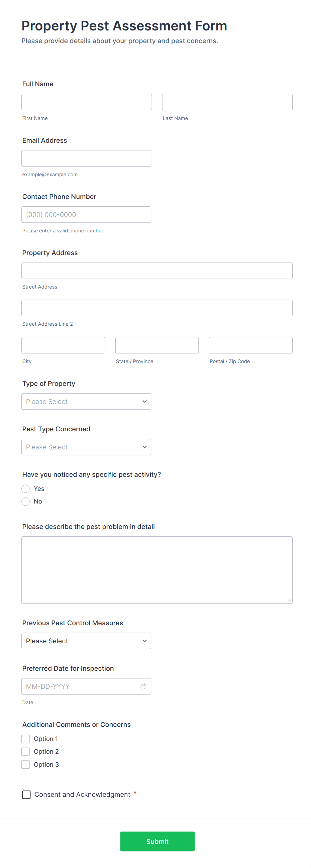311x868 pixels.
Task: Open the calendar picker icon
Action: click(143, 686)
